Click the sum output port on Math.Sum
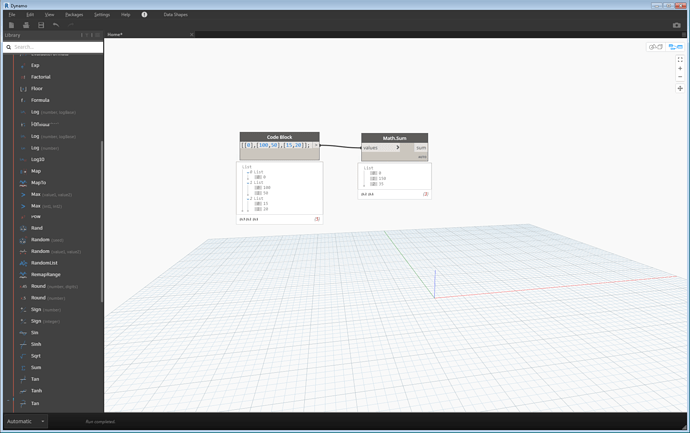Image resolution: width=690 pixels, height=433 pixels. click(421, 148)
